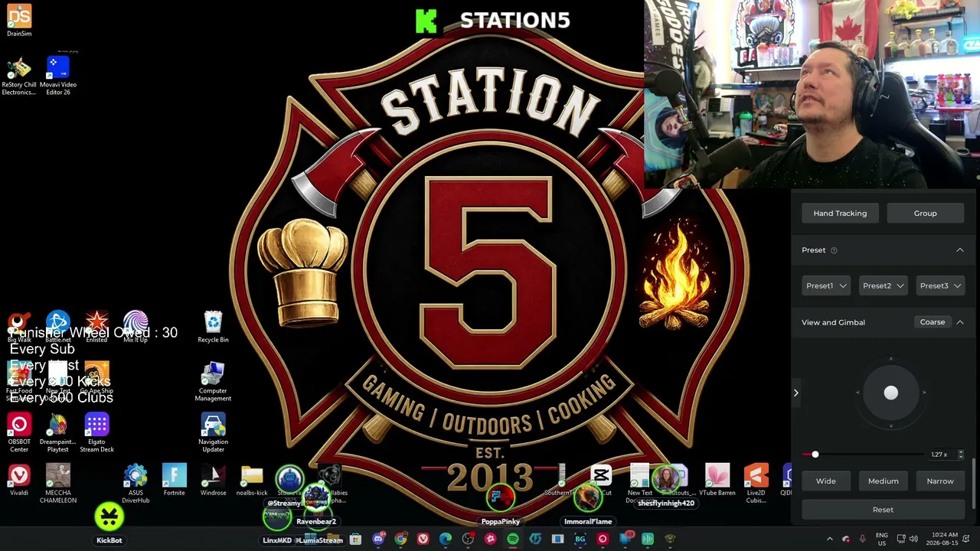The height and width of the screenshot is (551, 980).
Task: Open the Microsoft Store taskbar icon
Action: (355, 540)
